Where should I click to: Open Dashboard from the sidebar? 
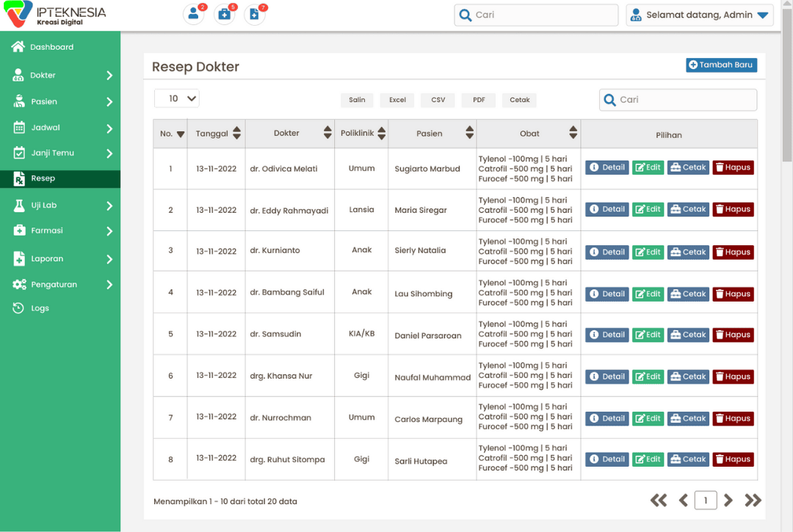pos(51,47)
